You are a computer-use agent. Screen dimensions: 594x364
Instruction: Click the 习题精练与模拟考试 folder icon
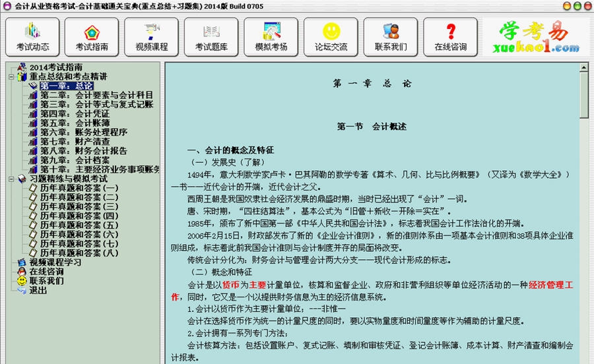pos(22,179)
